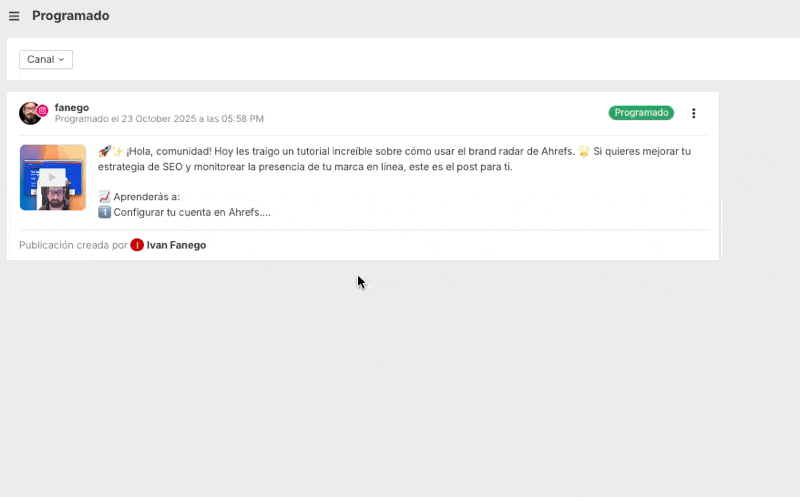Click the Publicación creada por label
The height and width of the screenshot is (497, 800).
pos(73,245)
